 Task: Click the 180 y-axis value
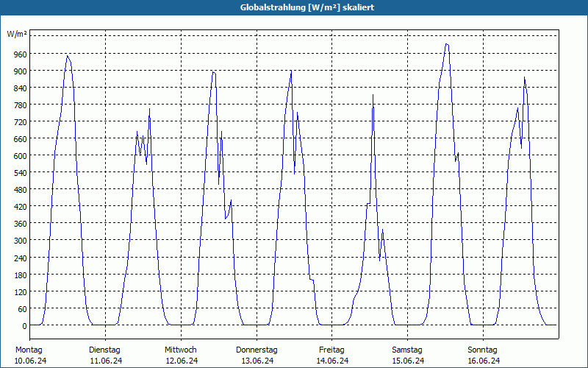point(20,276)
